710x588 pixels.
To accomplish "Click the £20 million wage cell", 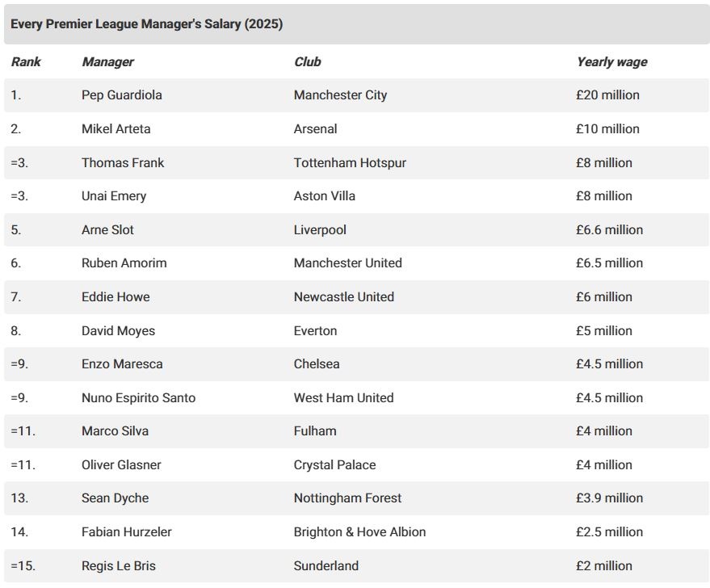I will (607, 95).
